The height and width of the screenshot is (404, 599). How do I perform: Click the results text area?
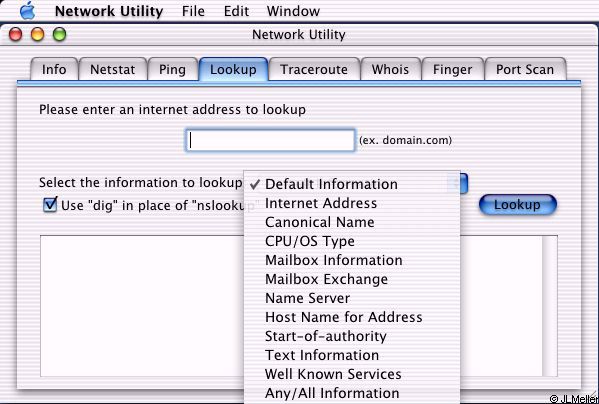[x=141, y=306]
